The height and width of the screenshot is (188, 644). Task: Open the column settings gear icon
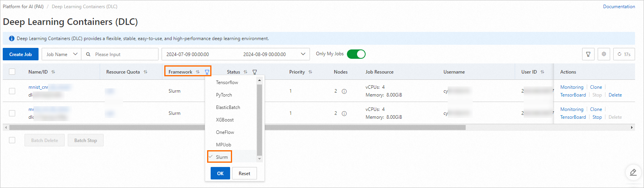(x=604, y=54)
